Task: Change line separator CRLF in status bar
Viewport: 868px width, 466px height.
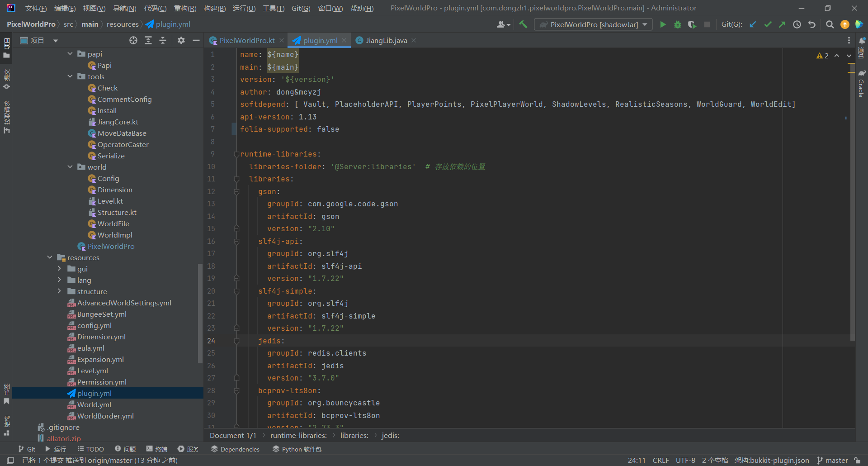Action: 660,460
